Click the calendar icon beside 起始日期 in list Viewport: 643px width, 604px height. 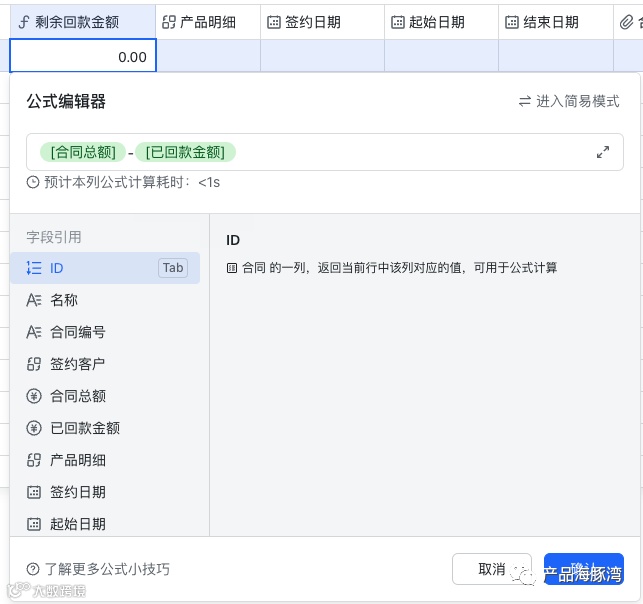(34, 524)
